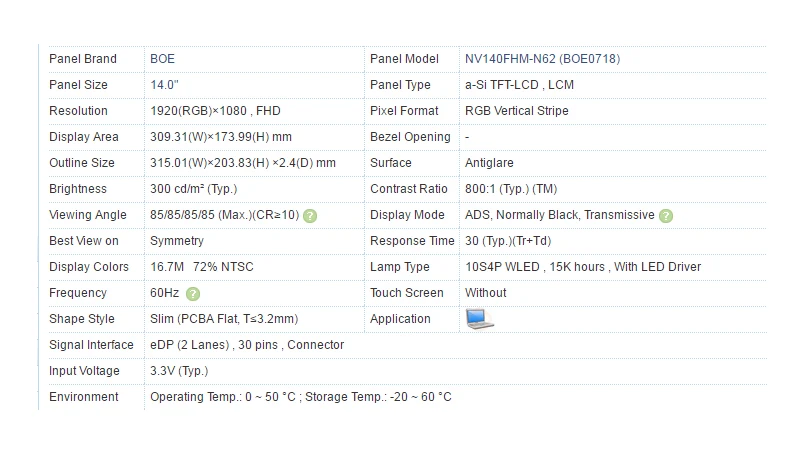The width and height of the screenshot is (800, 450).
Task: Select the 85/85/85/85 (Max.)(CR≥10) viewing angle
Action: pyautogui.click(x=224, y=215)
